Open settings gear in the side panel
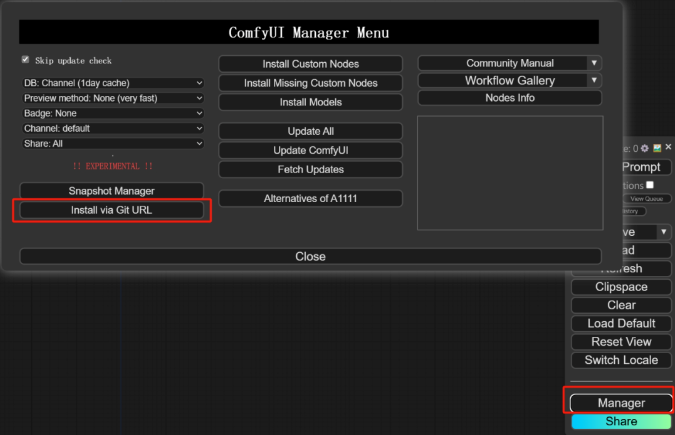The image size is (675, 435). coord(644,148)
